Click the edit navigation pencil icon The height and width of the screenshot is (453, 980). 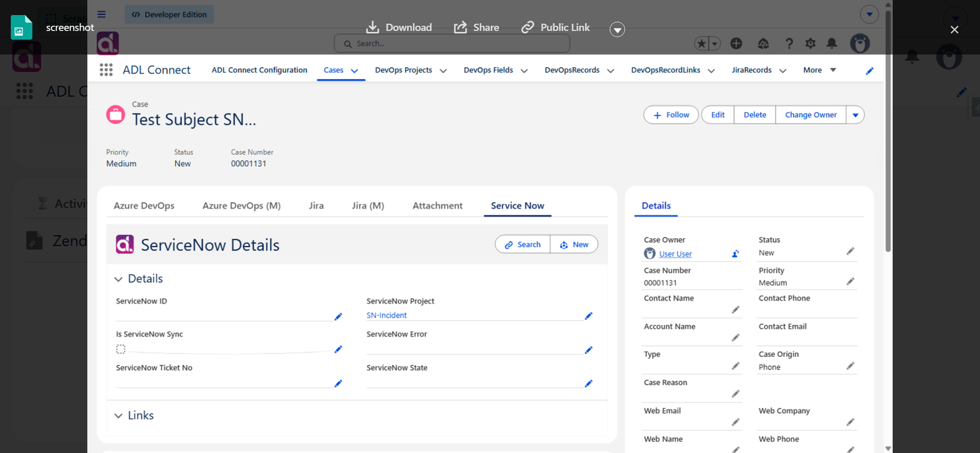(x=869, y=71)
